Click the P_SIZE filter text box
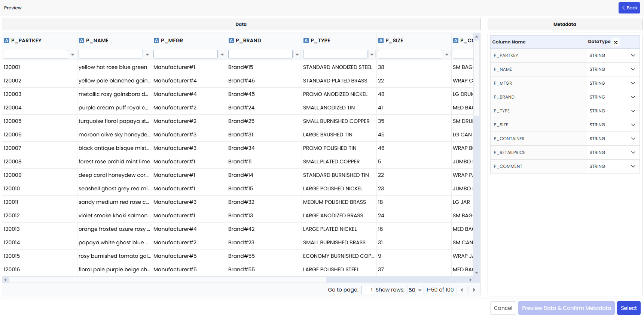The image size is (644, 317). pyautogui.click(x=410, y=54)
